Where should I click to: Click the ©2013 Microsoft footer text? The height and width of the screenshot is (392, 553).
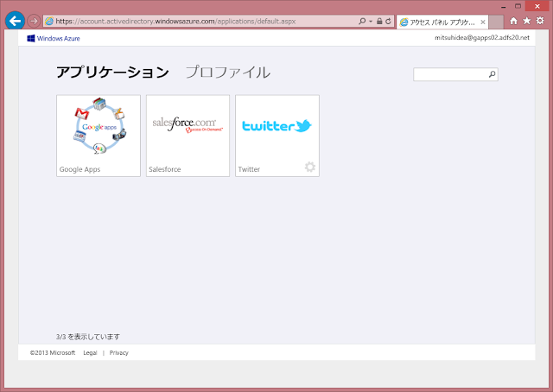[x=53, y=352]
